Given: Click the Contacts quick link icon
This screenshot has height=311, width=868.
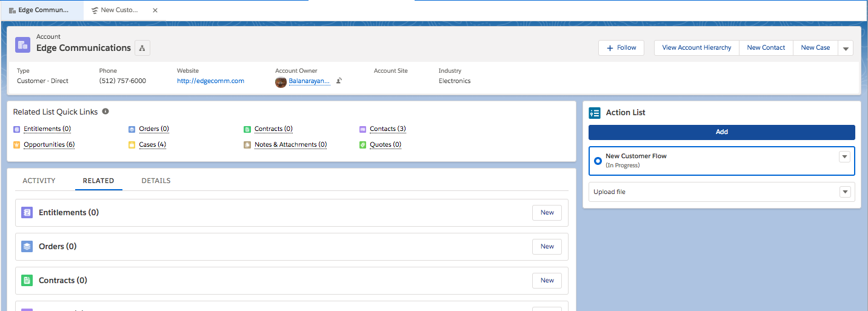Looking at the screenshot, I should coord(362,129).
